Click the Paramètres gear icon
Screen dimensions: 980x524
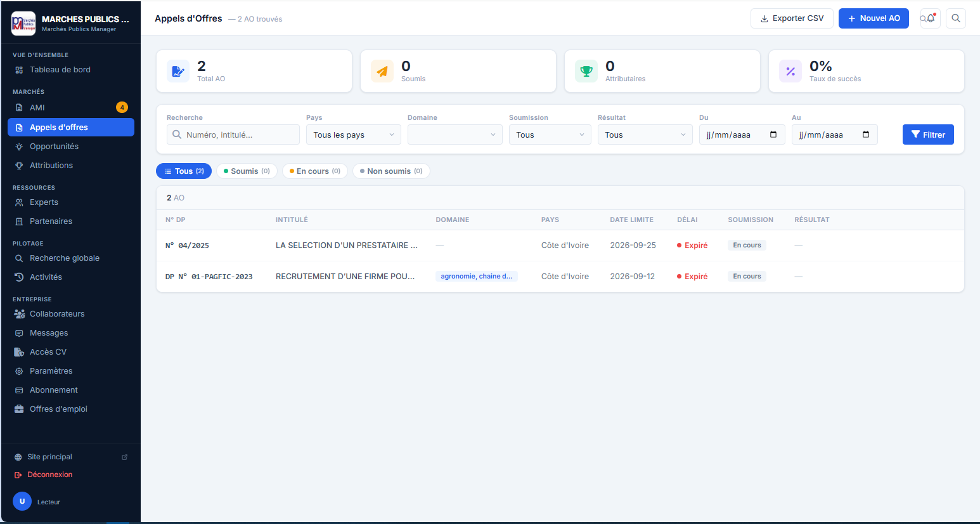coord(19,371)
